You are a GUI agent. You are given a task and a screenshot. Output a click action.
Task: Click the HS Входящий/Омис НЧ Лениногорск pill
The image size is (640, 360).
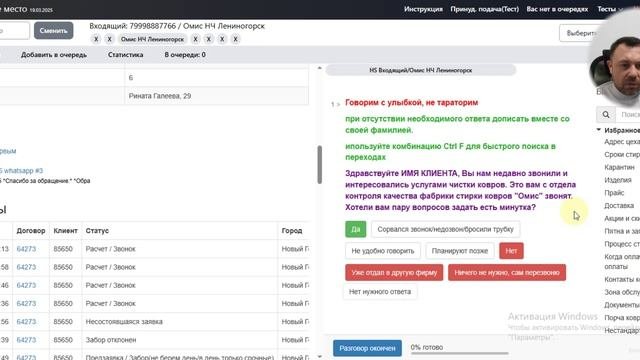click(420, 70)
